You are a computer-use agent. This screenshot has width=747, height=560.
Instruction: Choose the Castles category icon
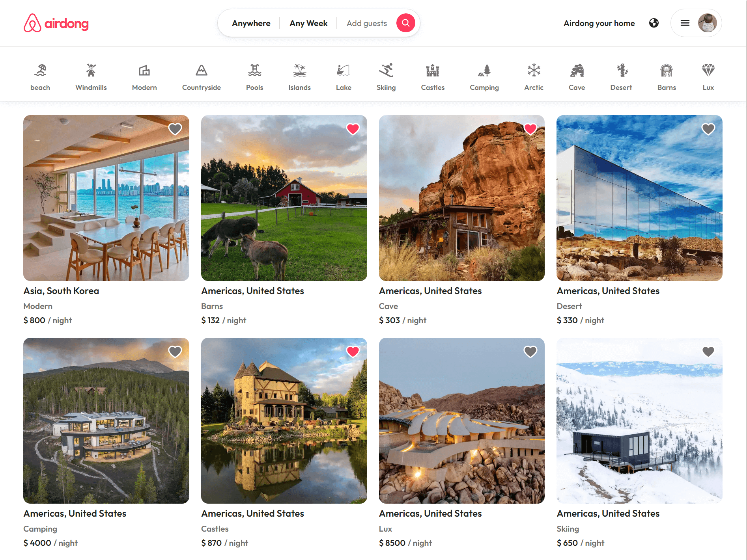(433, 70)
